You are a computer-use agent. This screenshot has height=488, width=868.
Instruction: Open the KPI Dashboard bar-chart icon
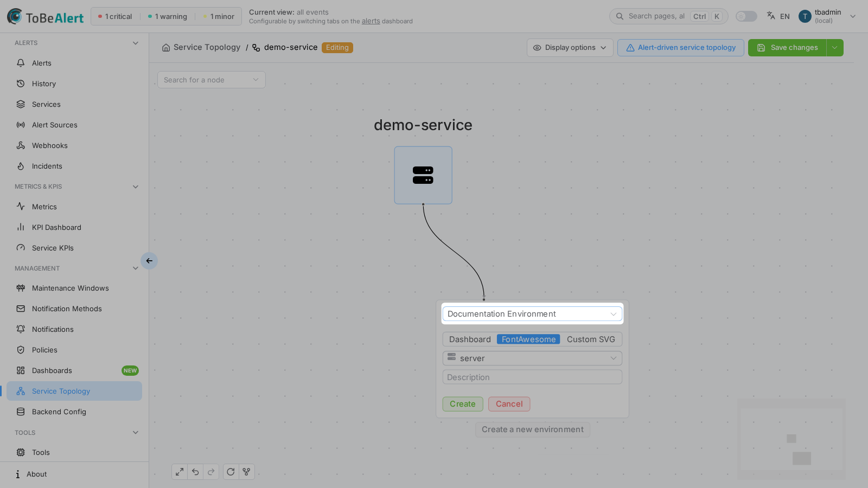tap(21, 227)
